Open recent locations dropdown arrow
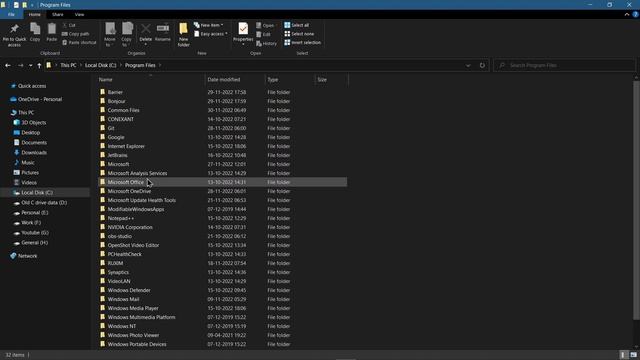The width and height of the screenshot is (640, 360). [31, 65]
